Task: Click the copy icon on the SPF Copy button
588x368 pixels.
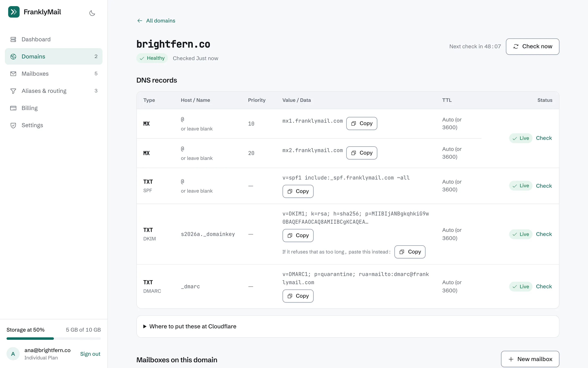Action: 290,192
